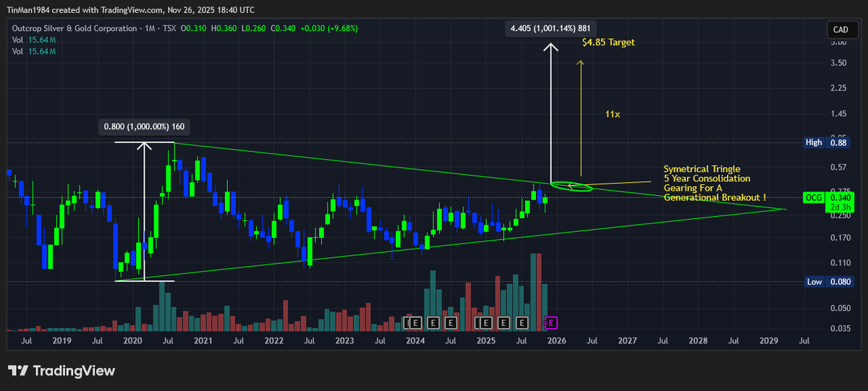868x391 pixels.
Task: Click the 0.110 price axis label
Action: coord(840,262)
